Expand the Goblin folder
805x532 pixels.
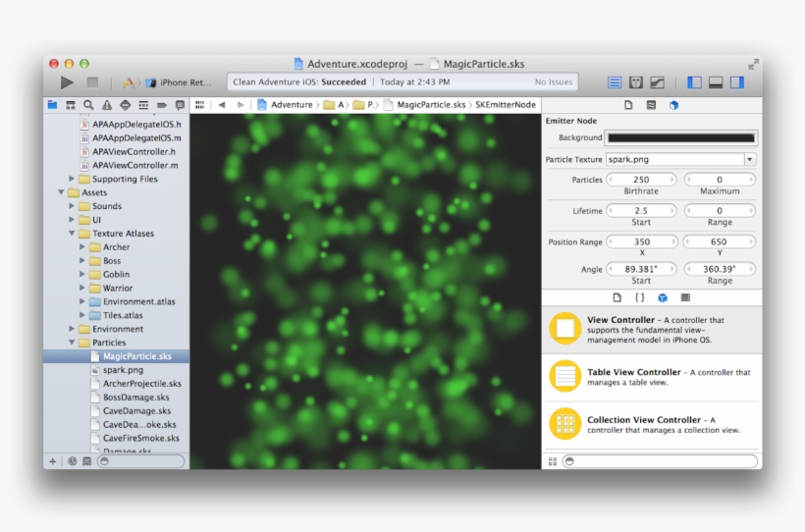82,274
